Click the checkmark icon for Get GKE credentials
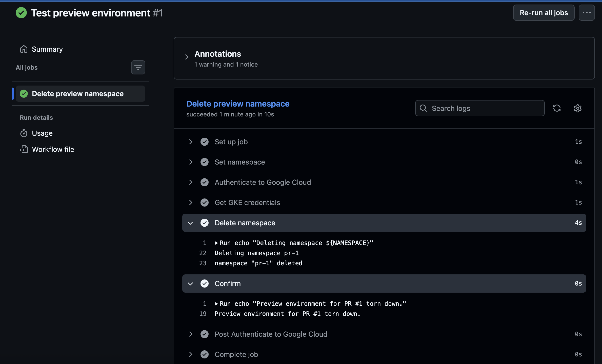This screenshot has height=364, width=602. point(205,203)
